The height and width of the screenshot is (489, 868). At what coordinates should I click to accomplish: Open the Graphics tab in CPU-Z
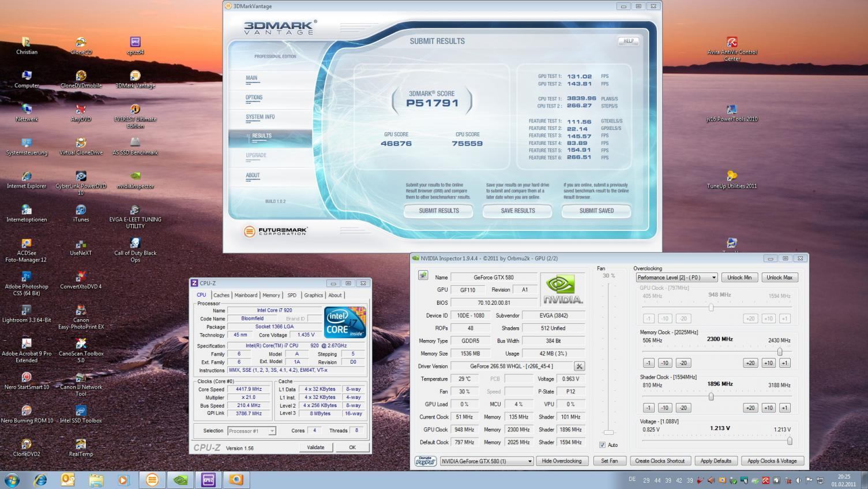click(314, 295)
